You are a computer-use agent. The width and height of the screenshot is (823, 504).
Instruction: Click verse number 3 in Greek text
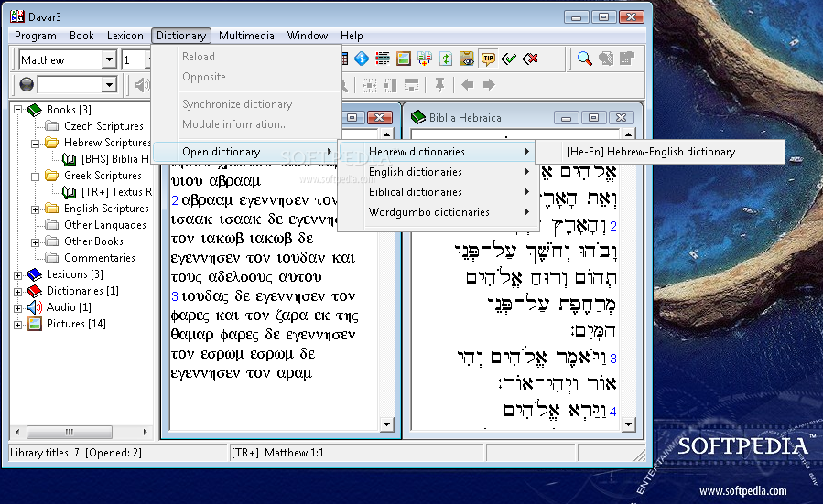pyautogui.click(x=175, y=296)
